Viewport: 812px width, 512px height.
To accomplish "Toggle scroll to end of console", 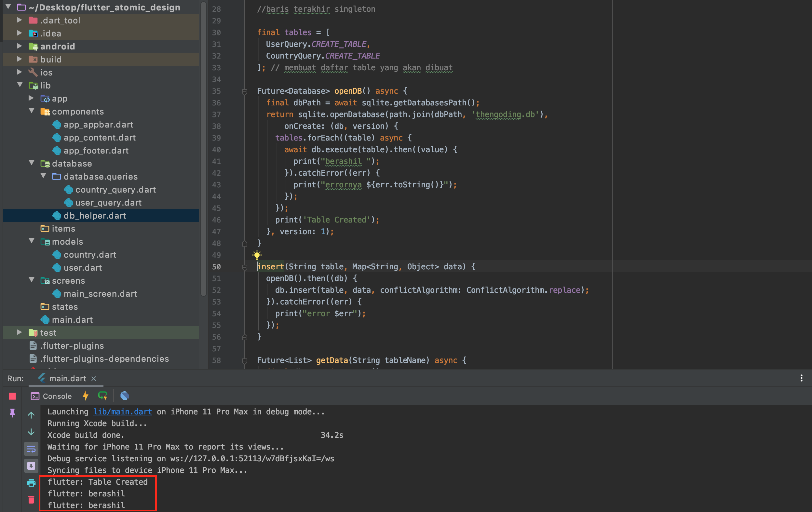I will tap(31, 466).
